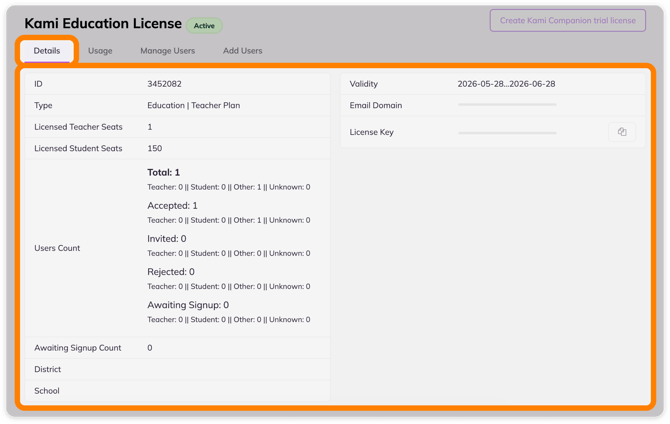
Task: Select the license ID 3452082
Action: (x=165, y=84)
